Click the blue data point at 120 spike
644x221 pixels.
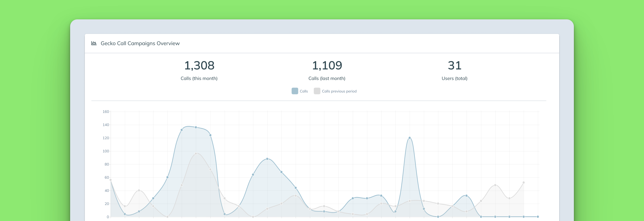click(x=410, y=138)
